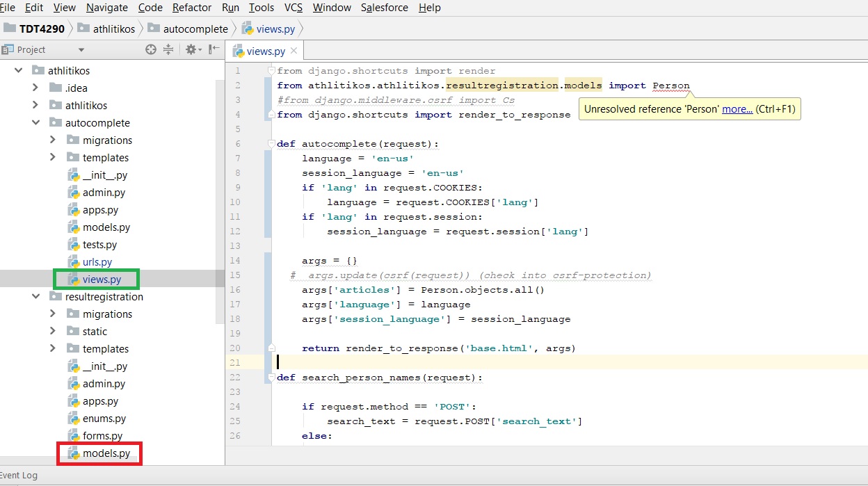Click line number 14 in the gutter
Screen dimensions: 868x486
point(235,261)
